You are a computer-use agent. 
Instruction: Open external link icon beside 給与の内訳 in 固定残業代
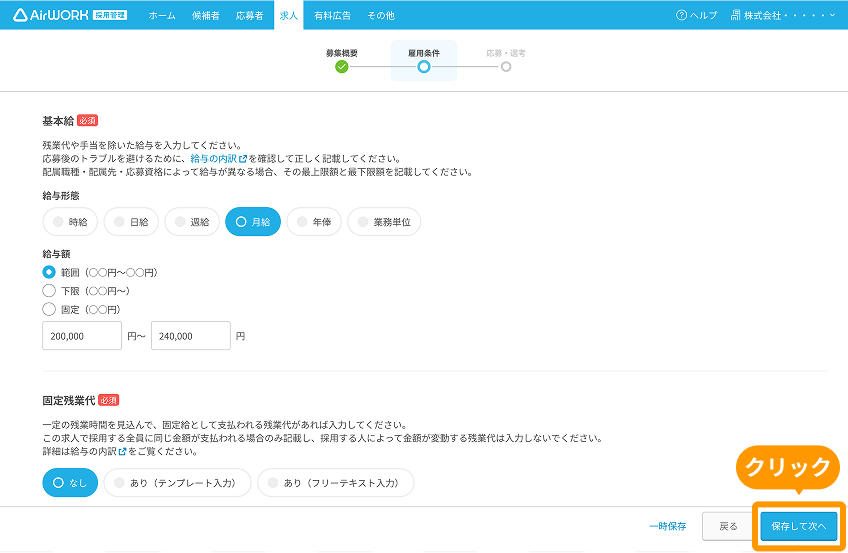[x=122, y=451]
